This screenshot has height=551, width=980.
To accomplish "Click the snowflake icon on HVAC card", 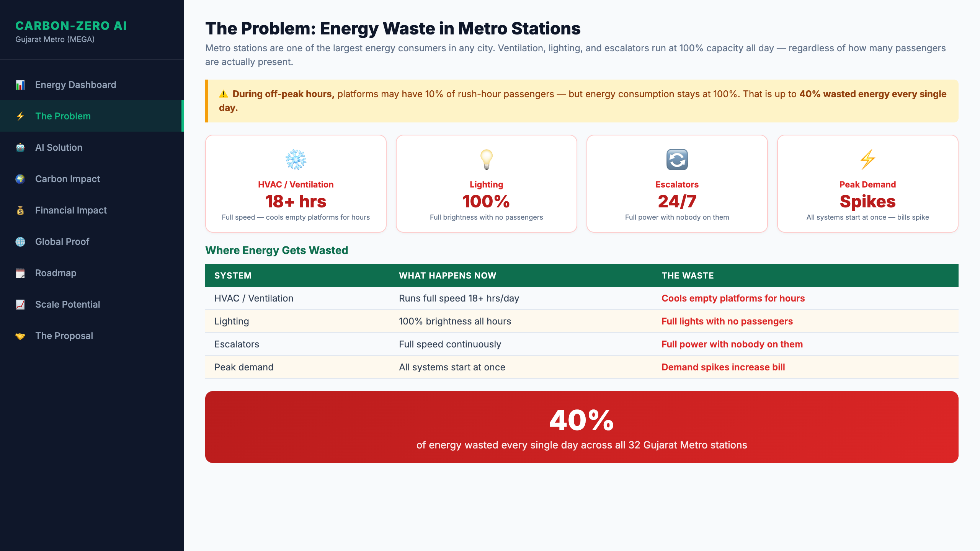I will click(x=296, y=160).
